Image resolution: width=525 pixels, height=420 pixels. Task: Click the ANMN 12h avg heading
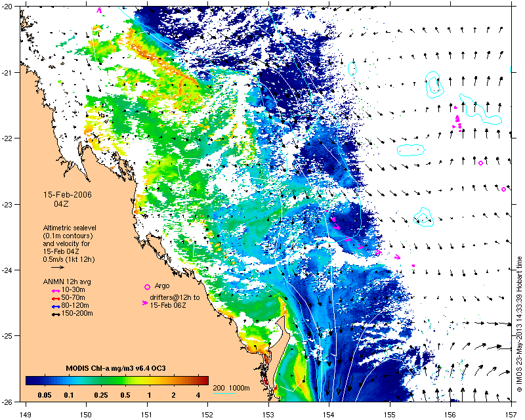point(67,282)
